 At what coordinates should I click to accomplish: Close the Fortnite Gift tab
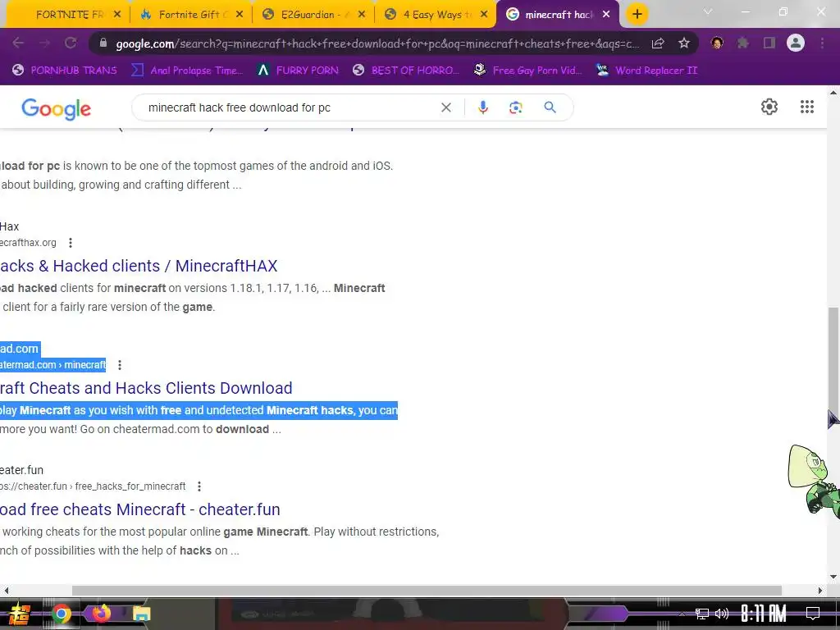pyautogui.click(x=240, y=15)
